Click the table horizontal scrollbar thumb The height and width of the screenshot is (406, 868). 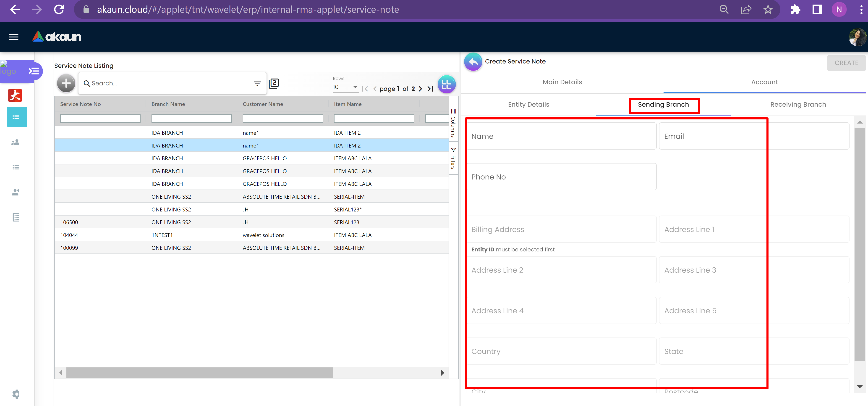199,373
